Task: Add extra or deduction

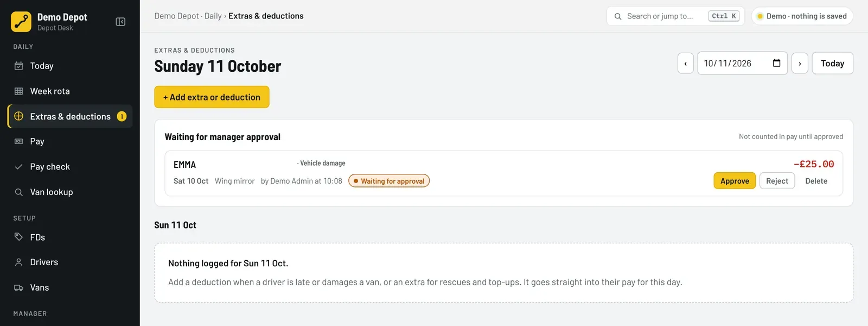Action: pyautogui.click(x=212, y=97)
